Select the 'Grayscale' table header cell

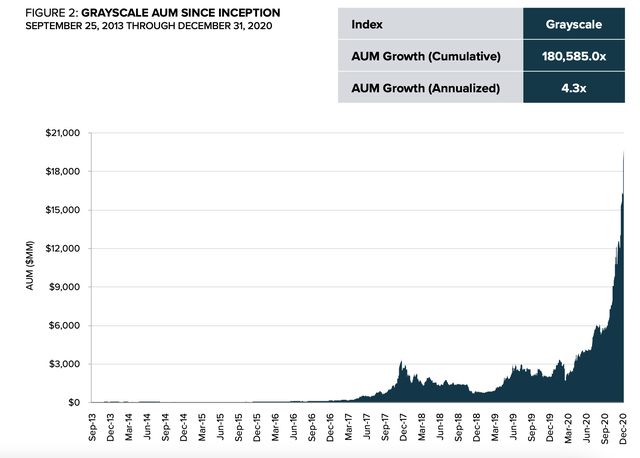tap(573, 24)
